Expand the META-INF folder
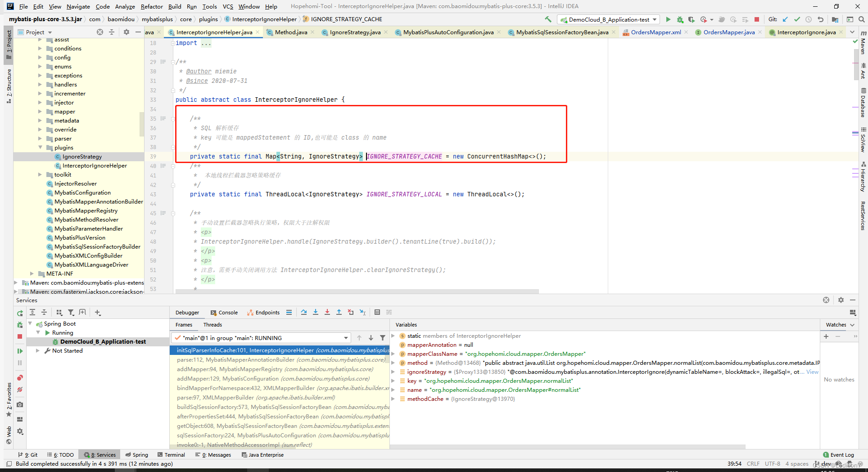Screen dimensions: 868x472 click(x=32, y=273)
